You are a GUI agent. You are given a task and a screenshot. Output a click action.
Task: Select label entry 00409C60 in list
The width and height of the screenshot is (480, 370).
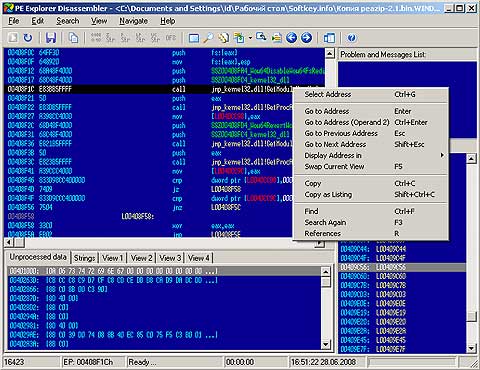tap(402, 276)
